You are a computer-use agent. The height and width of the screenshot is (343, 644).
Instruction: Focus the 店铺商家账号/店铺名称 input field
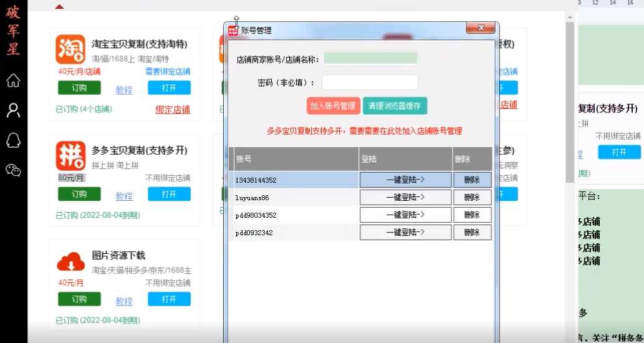tap(370, 59)
